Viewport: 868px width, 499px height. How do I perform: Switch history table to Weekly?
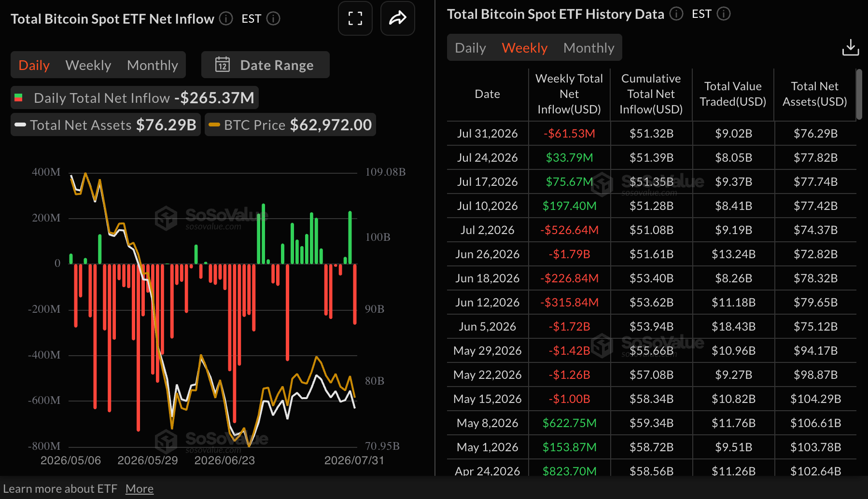pos(525,48)
